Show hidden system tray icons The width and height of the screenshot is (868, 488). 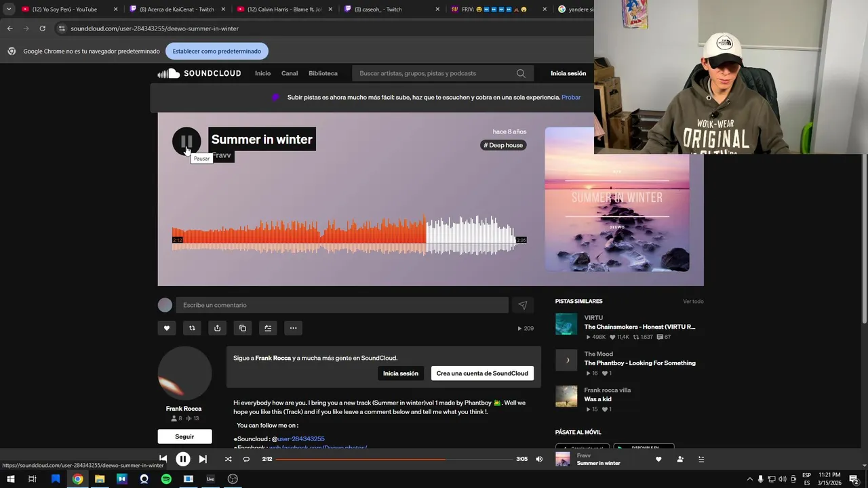(x=749, y=479)
